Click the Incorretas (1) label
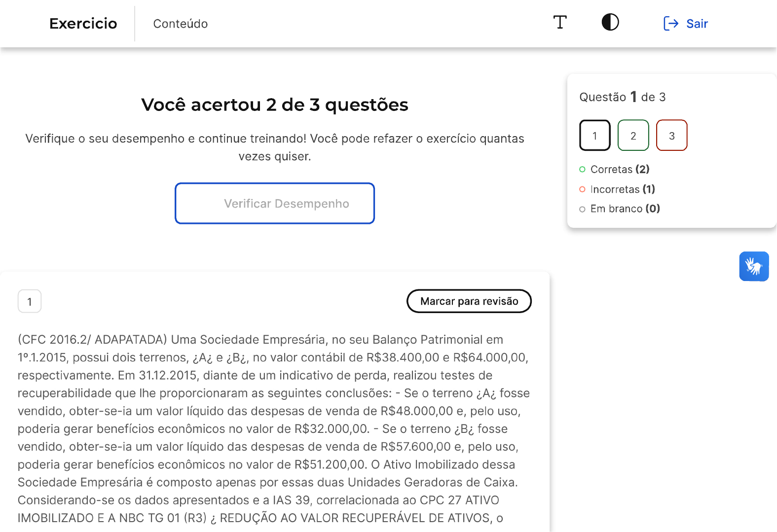 click(623, 189)
